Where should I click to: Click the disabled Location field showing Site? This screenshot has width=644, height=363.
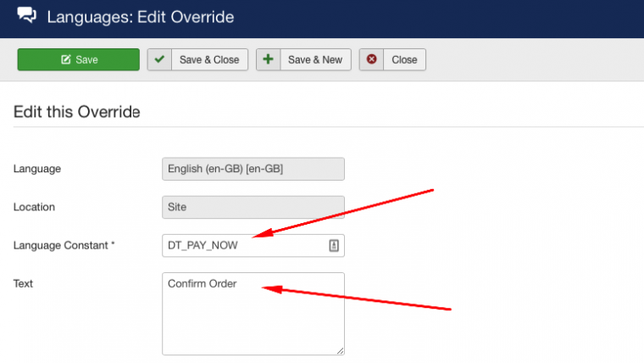[253, 207]
